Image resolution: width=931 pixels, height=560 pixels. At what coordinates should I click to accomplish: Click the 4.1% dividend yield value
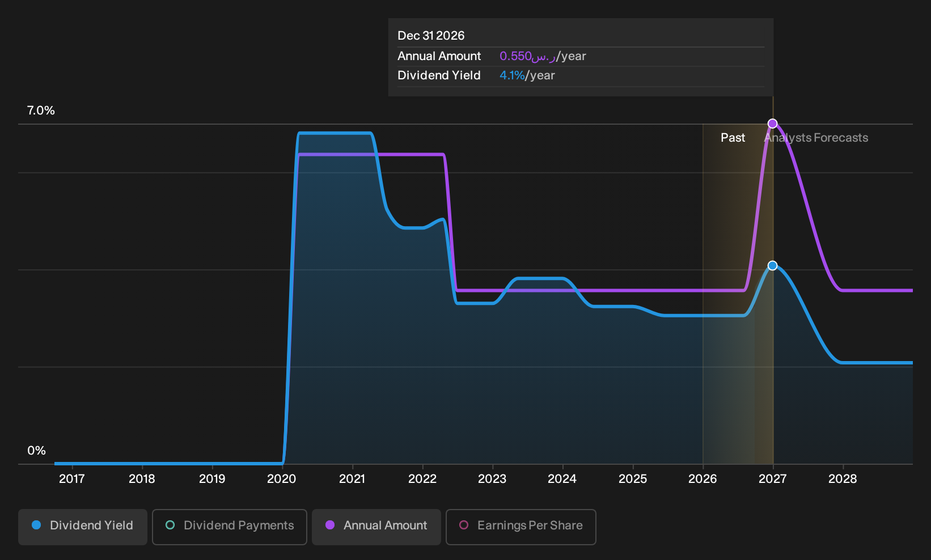point(512,75)
